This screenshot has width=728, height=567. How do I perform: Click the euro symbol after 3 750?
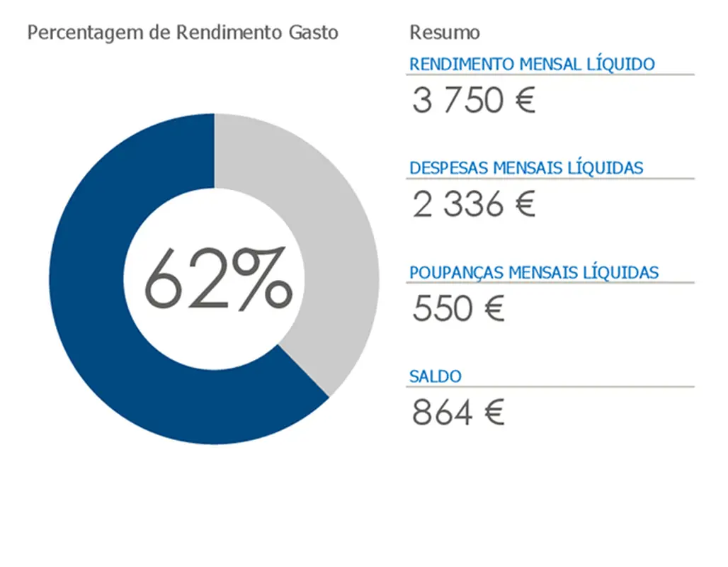click(524, 101)
